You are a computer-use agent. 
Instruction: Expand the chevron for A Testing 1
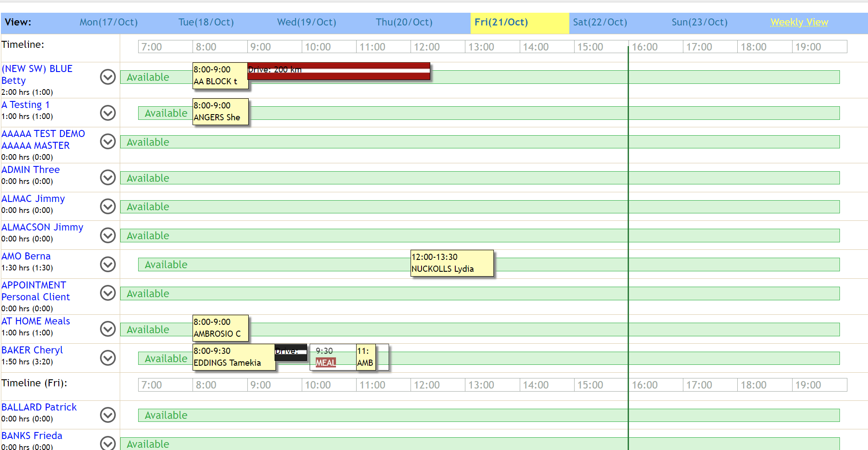(107, 113)
